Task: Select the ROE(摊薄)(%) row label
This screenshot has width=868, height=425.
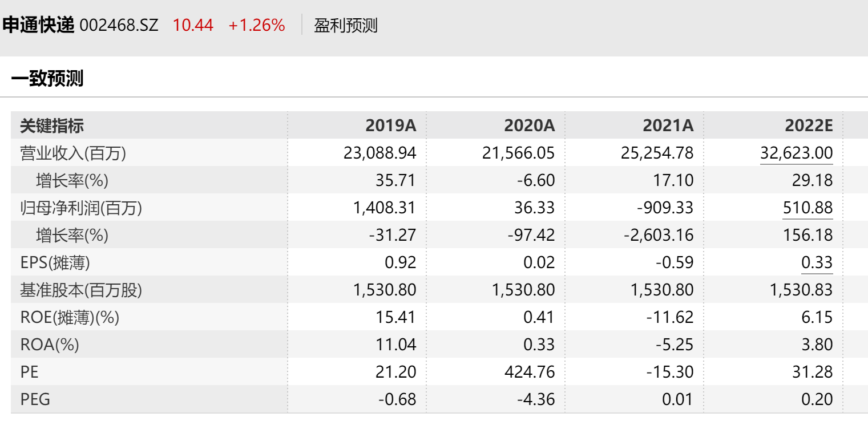Action: point(70,317)
